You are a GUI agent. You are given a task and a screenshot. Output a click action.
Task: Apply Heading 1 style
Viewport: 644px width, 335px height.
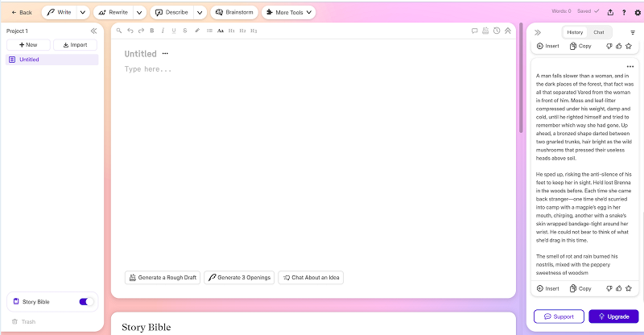click(232, 31)
